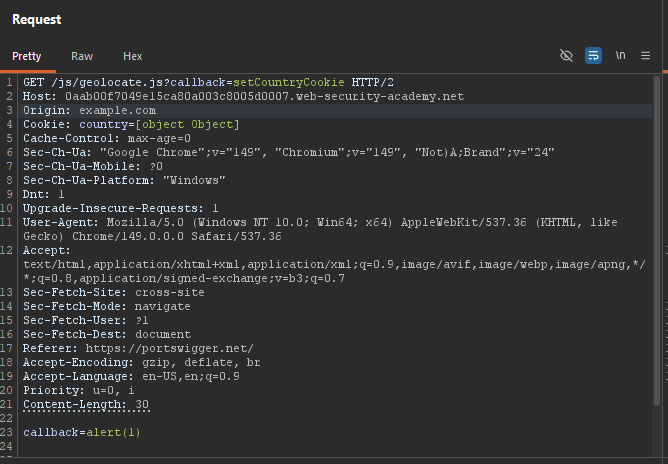This screenshot has height=464, width=668.
Task: Click the 'alert(1)' body value
Action: click(113, 432)
